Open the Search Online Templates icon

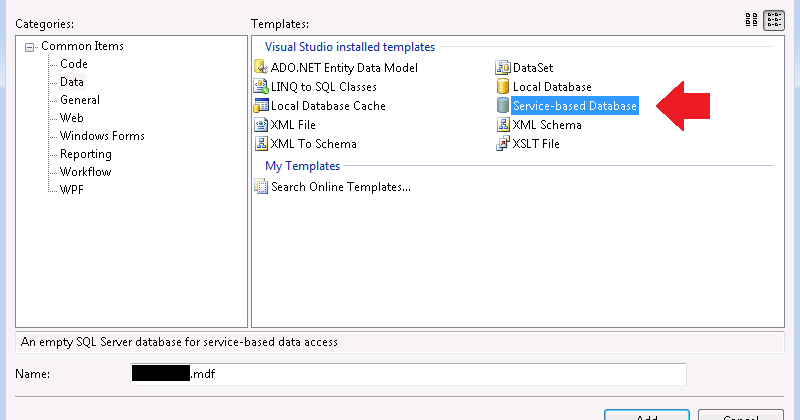coord(261,187)
